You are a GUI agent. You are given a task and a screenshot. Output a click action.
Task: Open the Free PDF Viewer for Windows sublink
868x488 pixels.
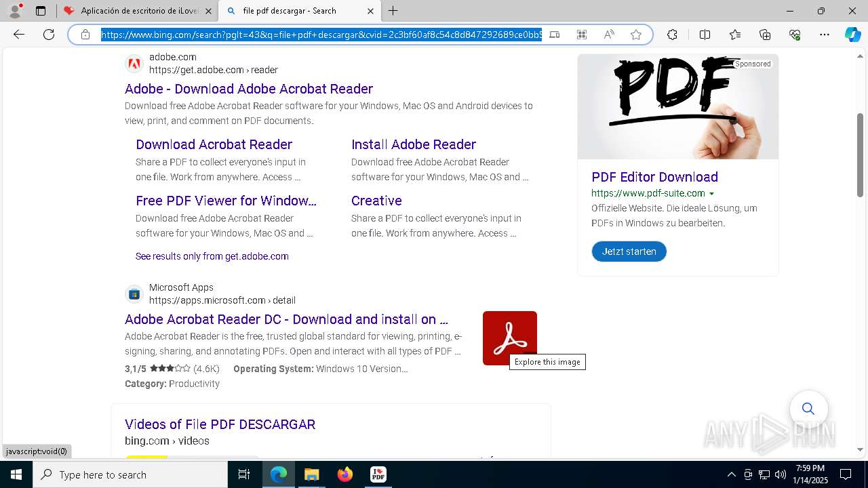click(226, 201)
